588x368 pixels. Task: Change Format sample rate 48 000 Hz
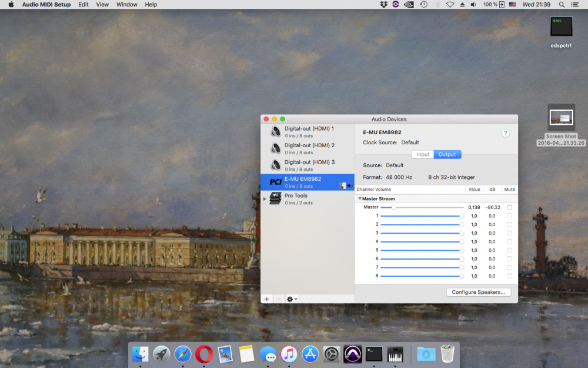tap(399, 177)
